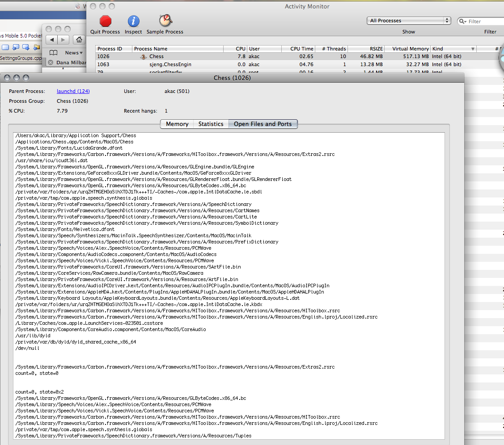The width and height of the screenshot is (504, 445).
Task: Switch to the Memory tab
Action: point(177,124)
